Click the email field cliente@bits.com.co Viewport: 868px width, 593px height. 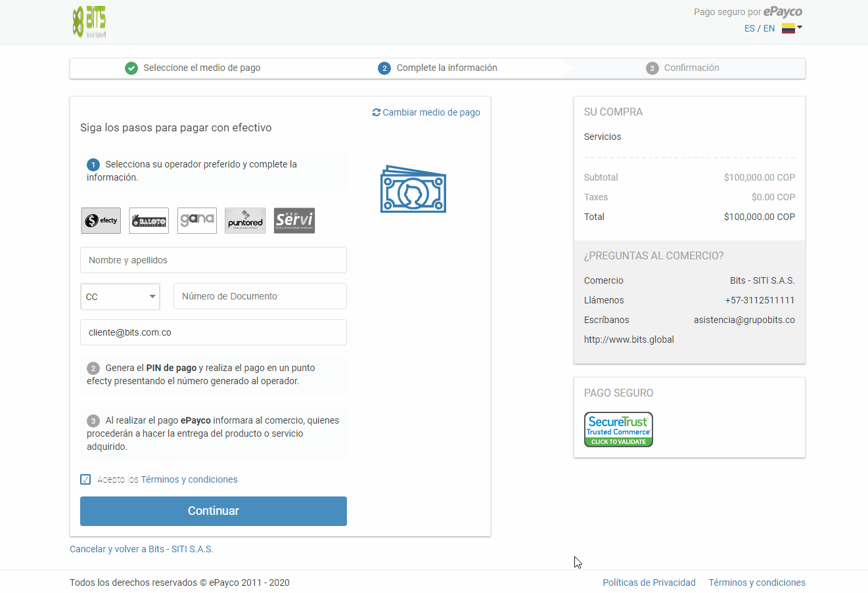214,332
